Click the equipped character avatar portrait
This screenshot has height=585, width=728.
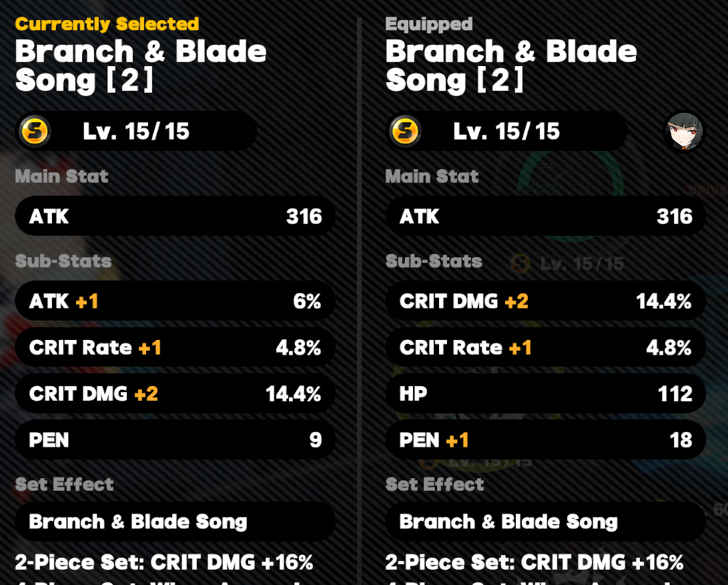click(x=685, y=131)
